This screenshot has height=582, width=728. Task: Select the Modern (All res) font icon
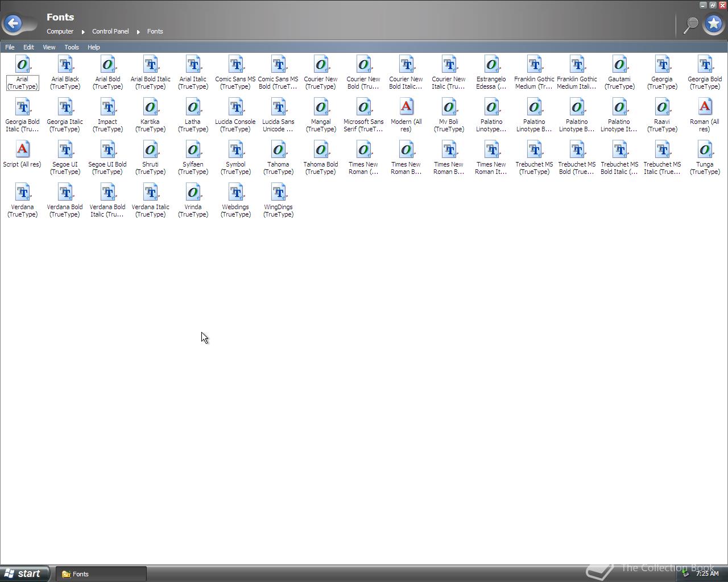coord(407,107)
